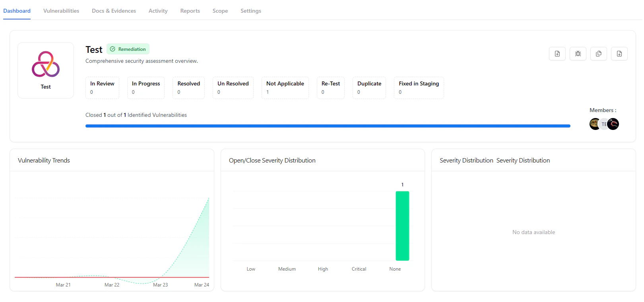Screen dimensions: 644x302
Task: Open the Docs & Evidences tab
Action: [114, 11]
